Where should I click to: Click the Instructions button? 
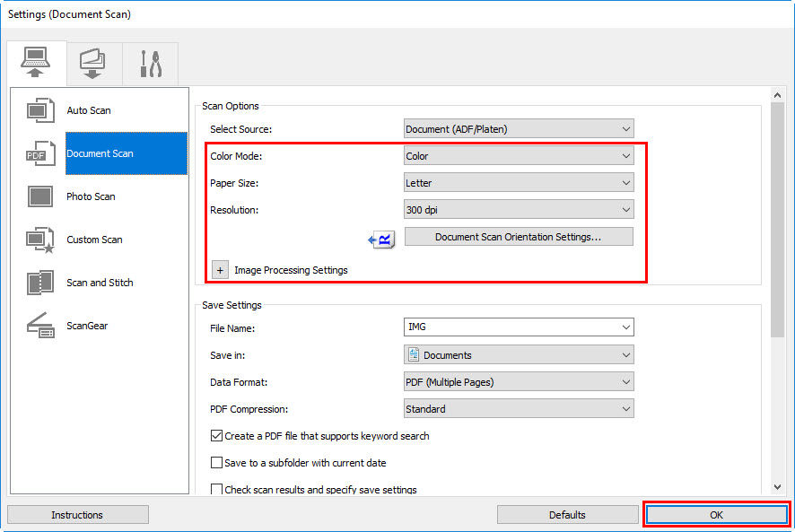[77, 514]
